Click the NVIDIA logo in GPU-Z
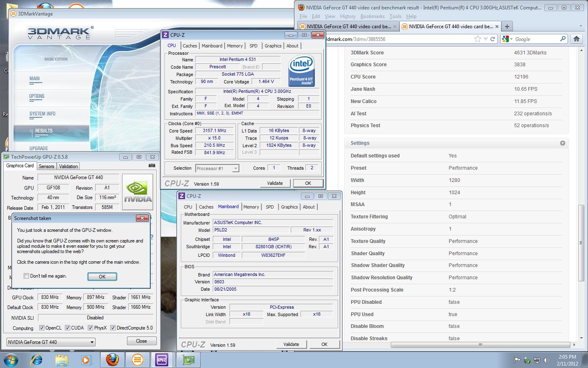The height and width of the screenshot is (368, 588). click(x=138, y=192)
